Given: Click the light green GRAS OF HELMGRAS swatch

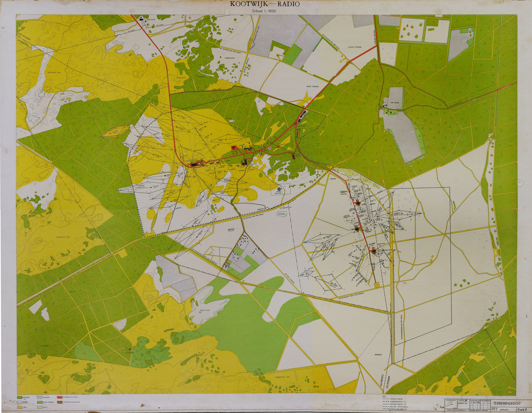Looking at the screenshot, I should [x=40, y=402].
